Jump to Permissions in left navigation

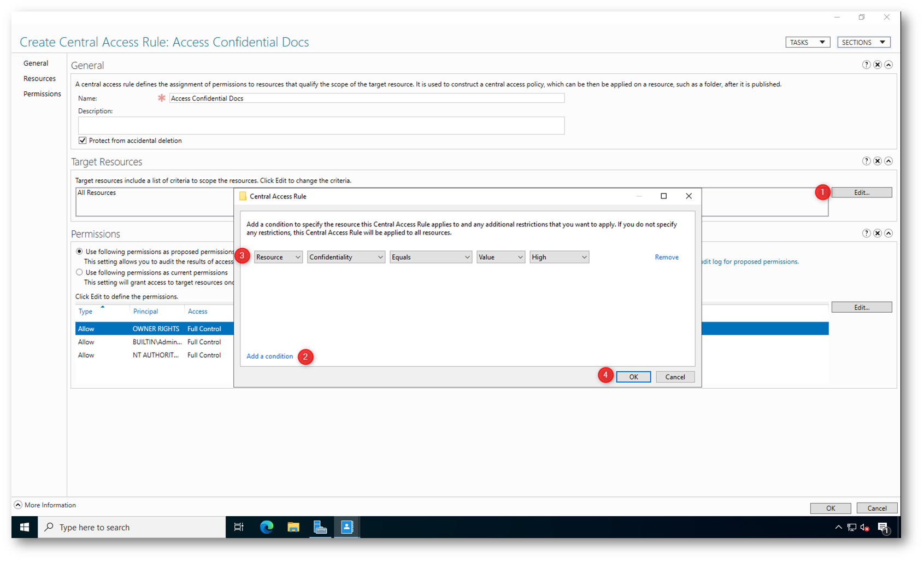point(42,94)
